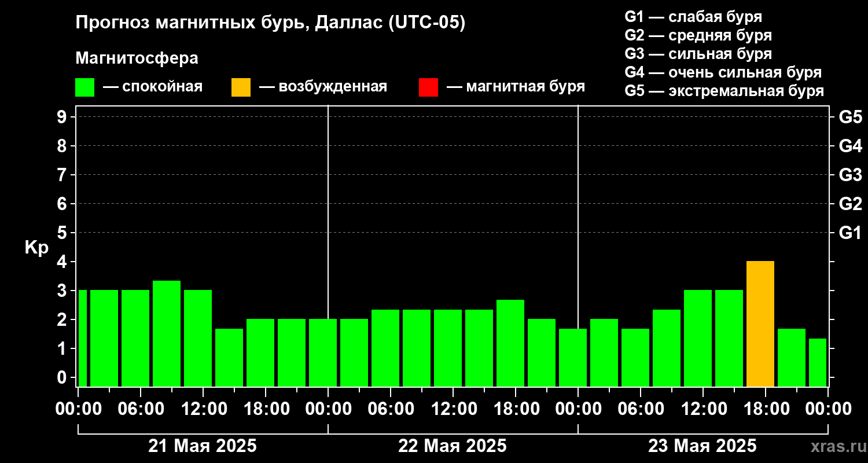
Task: Click the 12:00 time label for 23 Мая
Action: pos(703,409)
